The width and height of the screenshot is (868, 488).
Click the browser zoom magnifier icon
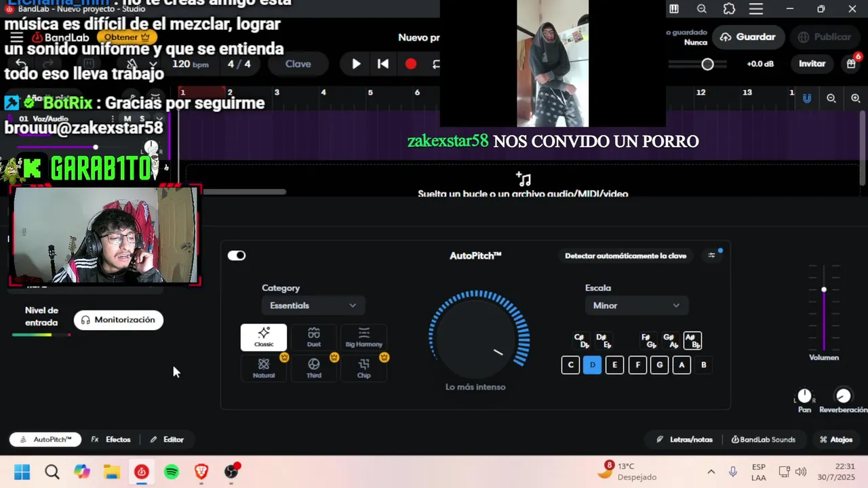[702, 9]
